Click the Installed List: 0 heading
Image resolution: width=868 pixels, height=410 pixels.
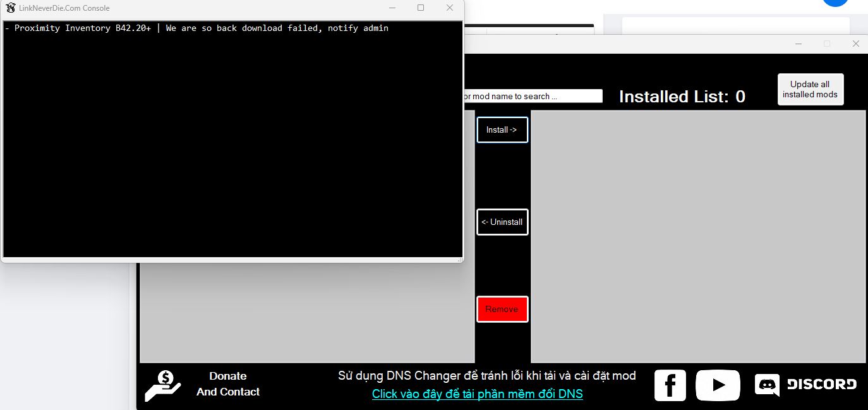[x=682, y=97]
